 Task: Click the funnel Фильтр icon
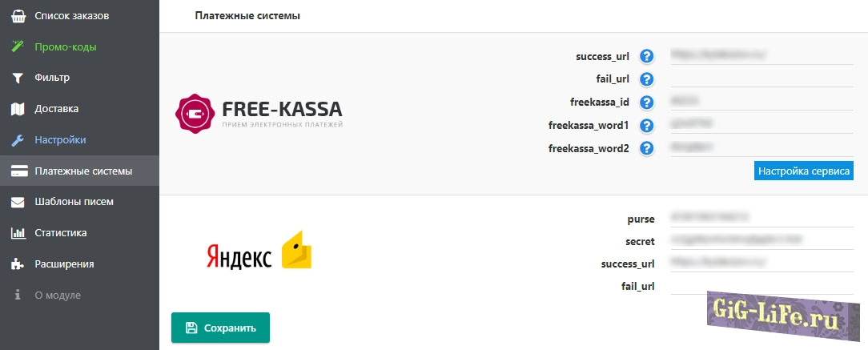pyautogui.click(x=18, y=78)
